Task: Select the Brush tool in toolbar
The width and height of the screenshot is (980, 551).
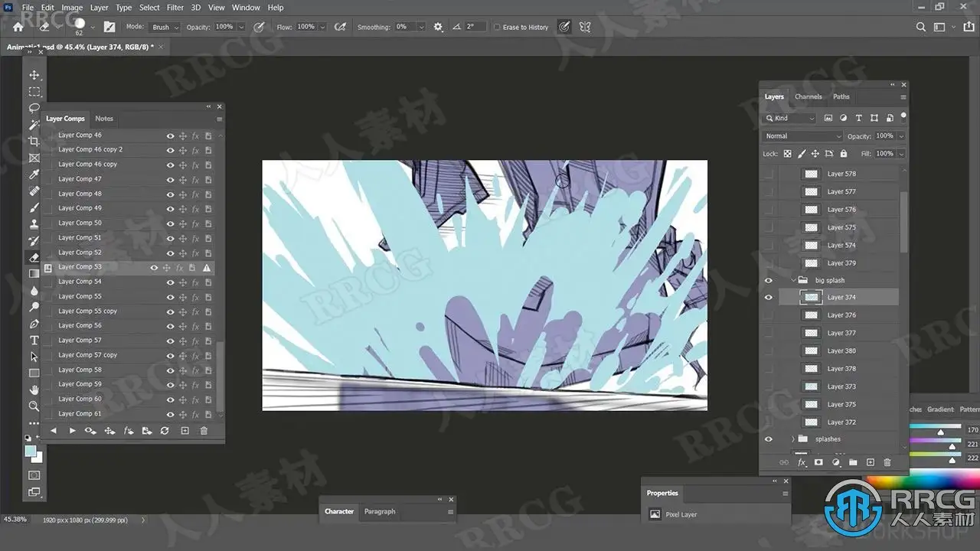Action: 34,207
